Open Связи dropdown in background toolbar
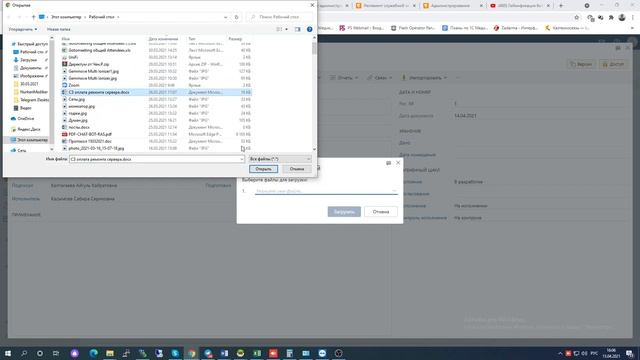 (380, 78)
